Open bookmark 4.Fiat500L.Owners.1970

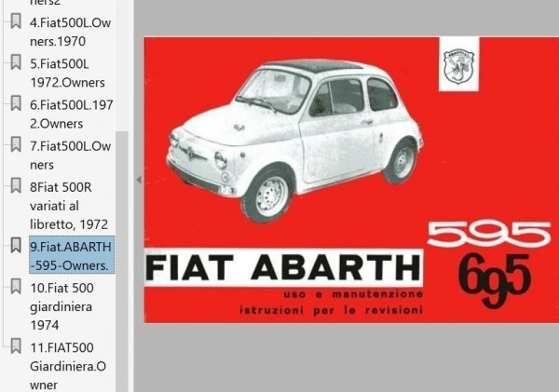pos(70,32)
